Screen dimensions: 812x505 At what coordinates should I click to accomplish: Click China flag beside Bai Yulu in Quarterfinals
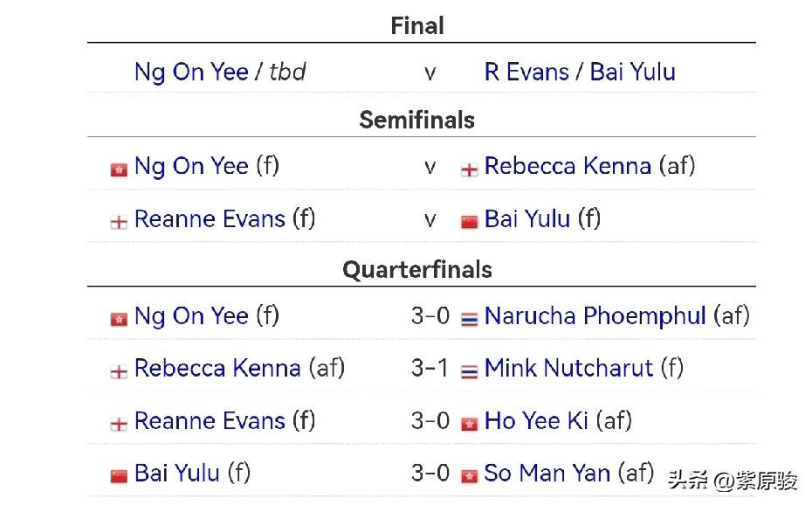coord(119,476)
